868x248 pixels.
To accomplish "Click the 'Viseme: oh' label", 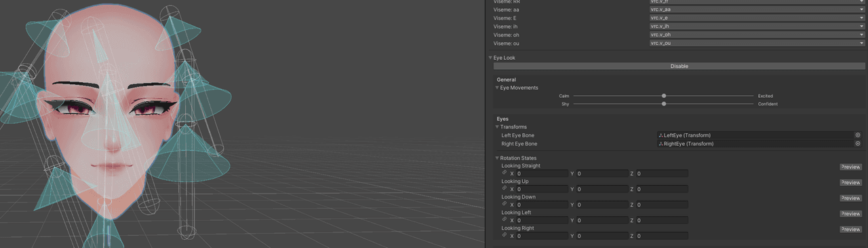I will (507, 35).
